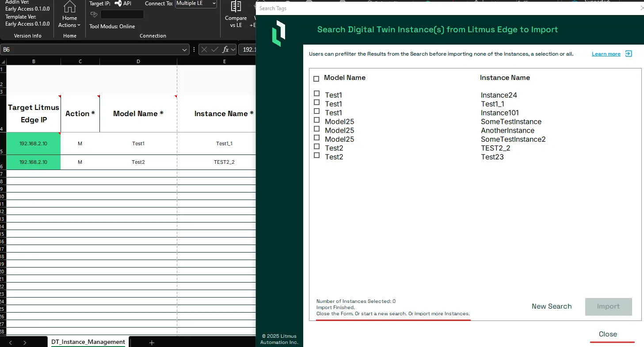Open Insert Function fx icon
The width and height of the screenshot is (644, 347).
click(225, 50)
